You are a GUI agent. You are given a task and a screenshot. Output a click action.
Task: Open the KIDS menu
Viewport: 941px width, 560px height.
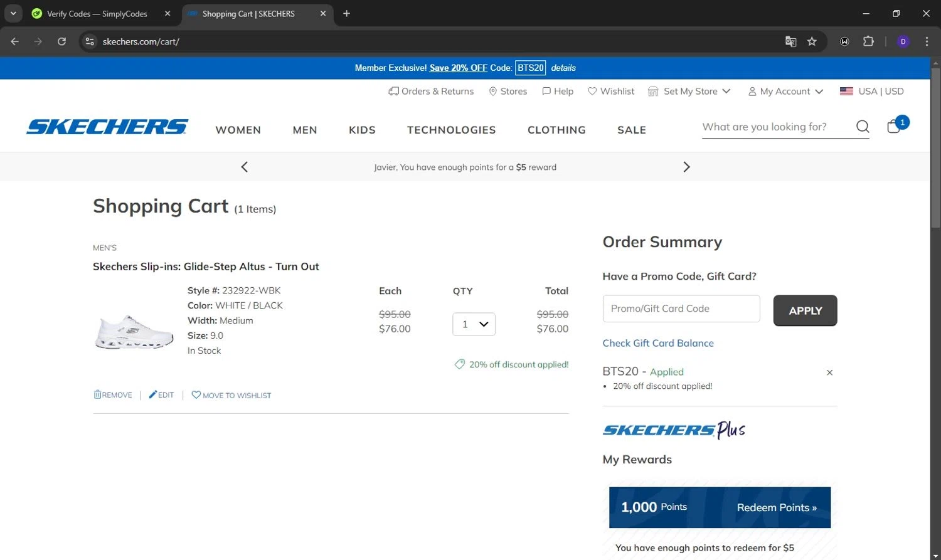[x=362, y=130]
